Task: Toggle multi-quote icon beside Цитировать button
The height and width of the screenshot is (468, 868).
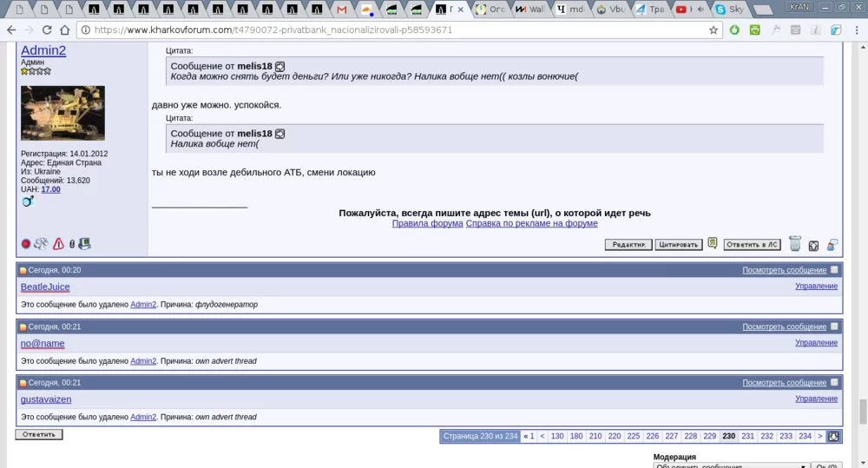Action: point(713,243)
